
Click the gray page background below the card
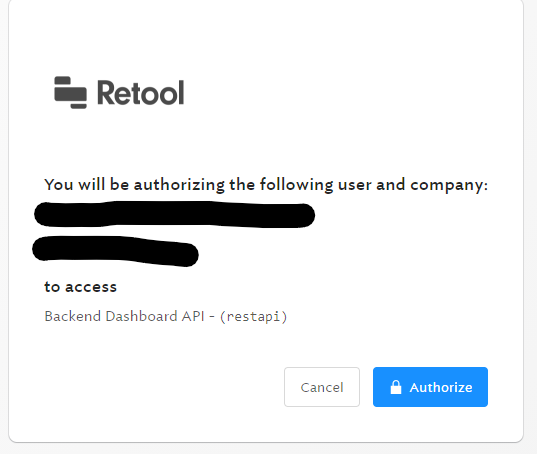coord(268,449)
